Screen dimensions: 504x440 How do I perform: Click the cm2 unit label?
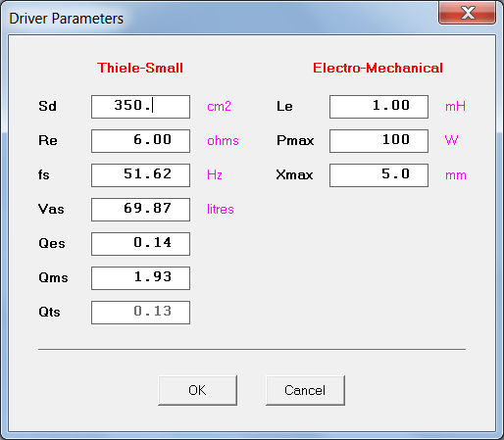[x=219, y=107]
